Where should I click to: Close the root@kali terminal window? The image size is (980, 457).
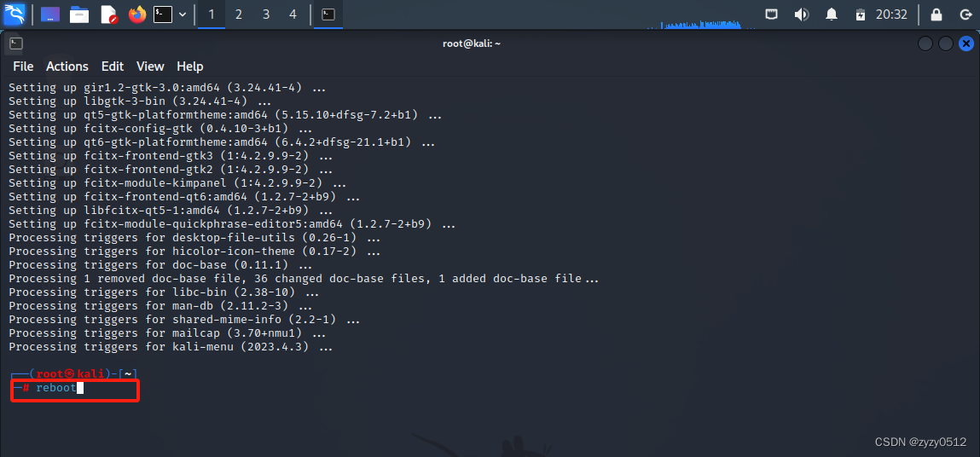click(966, 43)
